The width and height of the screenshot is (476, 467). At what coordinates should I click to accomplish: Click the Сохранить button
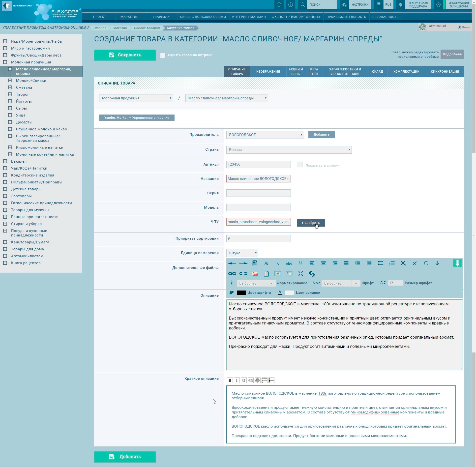125,55
